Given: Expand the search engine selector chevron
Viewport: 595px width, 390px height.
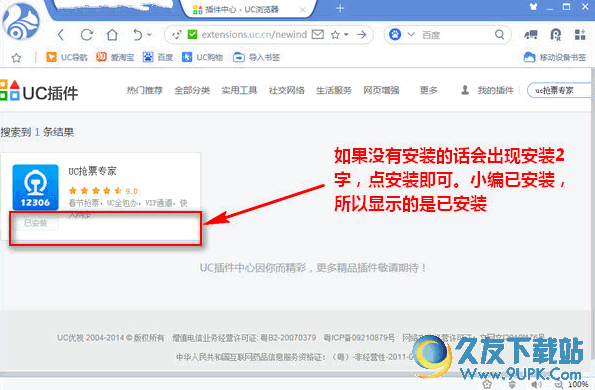Looking at the screenshot, I should [411, 35].
